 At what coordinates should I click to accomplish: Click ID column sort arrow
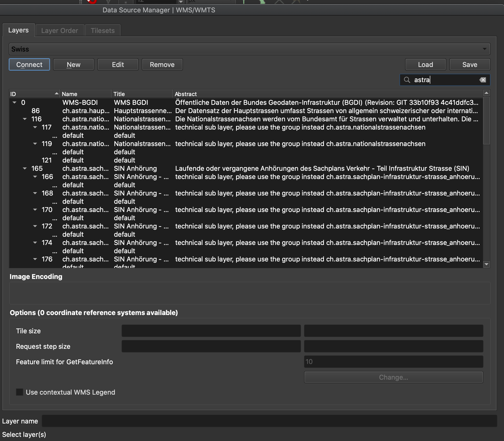click(x=56, y=94)
